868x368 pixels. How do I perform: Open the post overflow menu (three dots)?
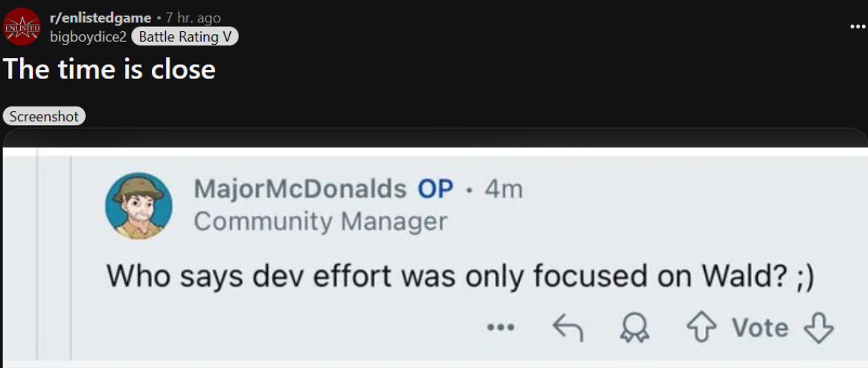(858, 26)
